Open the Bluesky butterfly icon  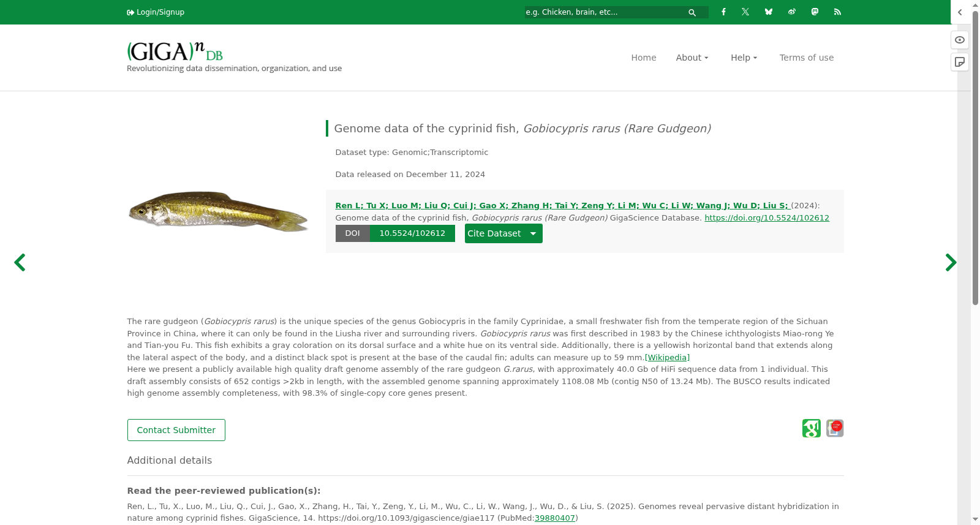point(769,12)
